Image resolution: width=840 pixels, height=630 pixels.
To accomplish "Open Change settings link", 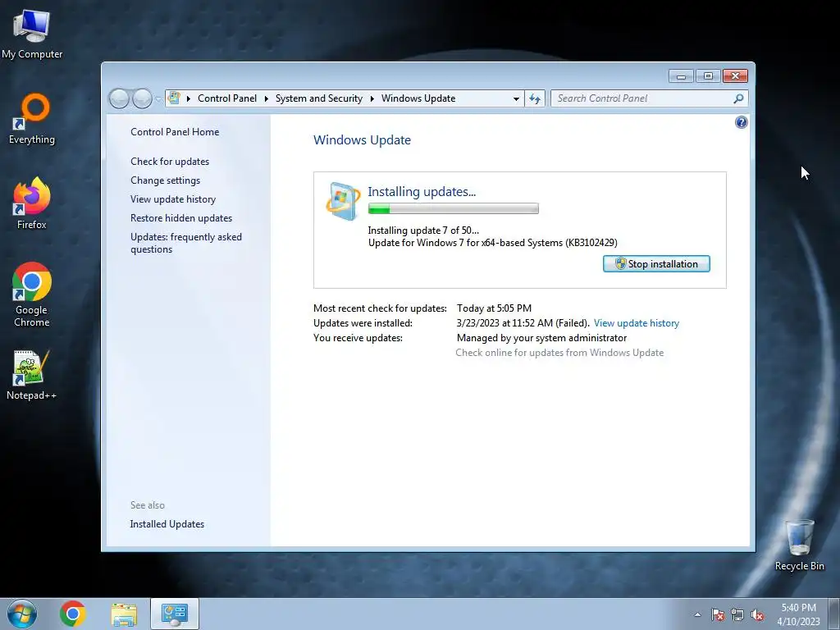I will pos(165,180).
